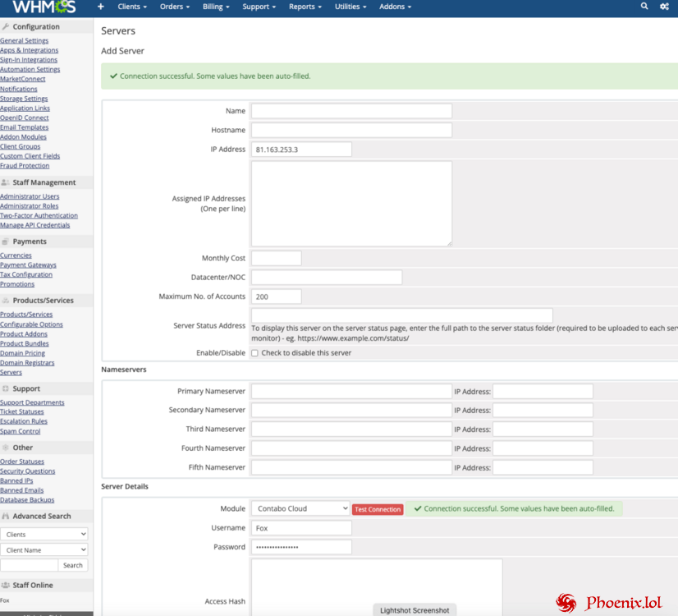Open the Module dropdown showing Contabo Cloud
678x616 pixels.
pos(300,508)
